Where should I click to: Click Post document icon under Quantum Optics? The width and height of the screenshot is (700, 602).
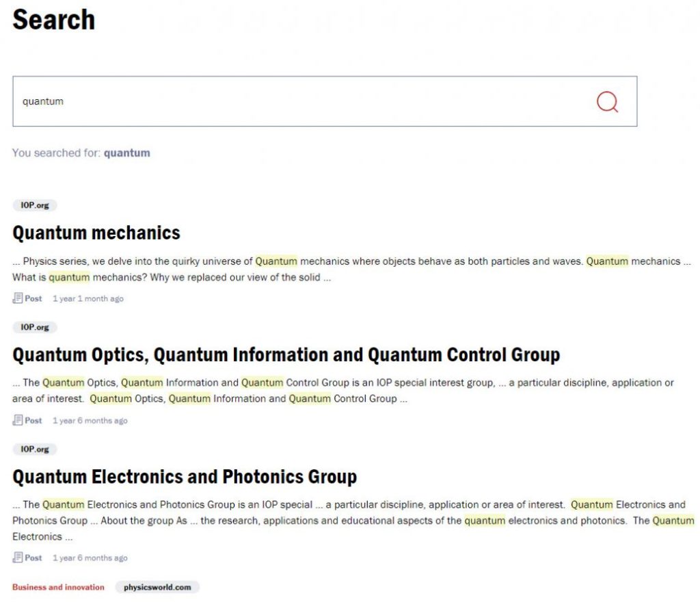pyautogui.click(x=17, y=420)
